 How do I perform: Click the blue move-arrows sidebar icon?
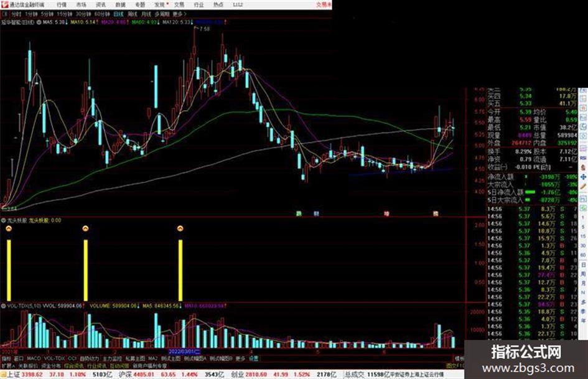click(x=583, y=177)
